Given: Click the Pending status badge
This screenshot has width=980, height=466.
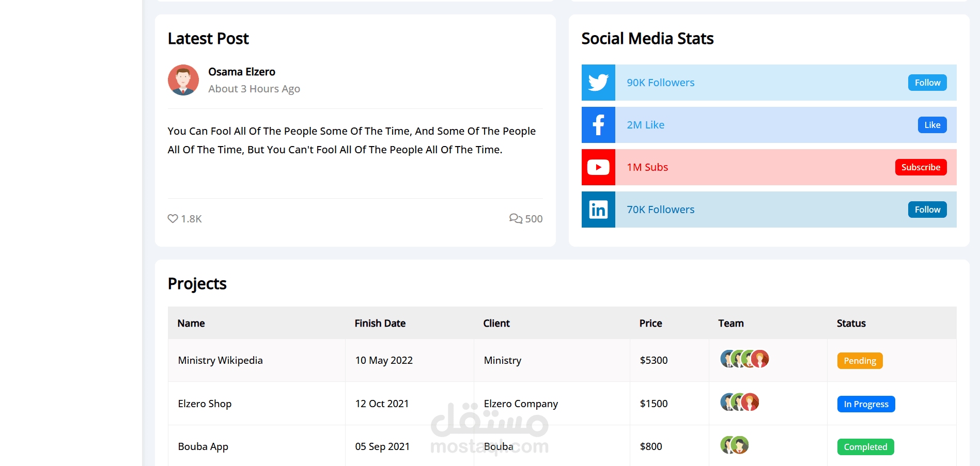Looking at the screenshot, I should tap(860, 361).
